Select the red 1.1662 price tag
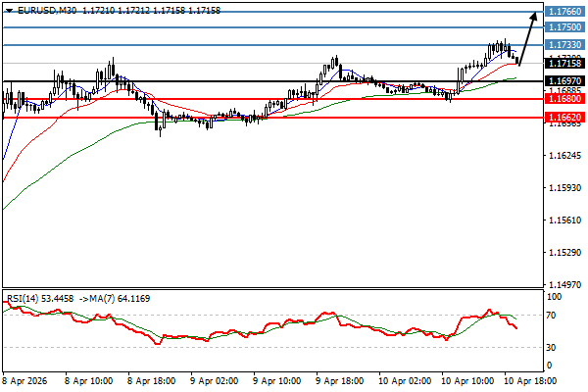The height and width of the screenshot is (392, 588). (565, 117)
